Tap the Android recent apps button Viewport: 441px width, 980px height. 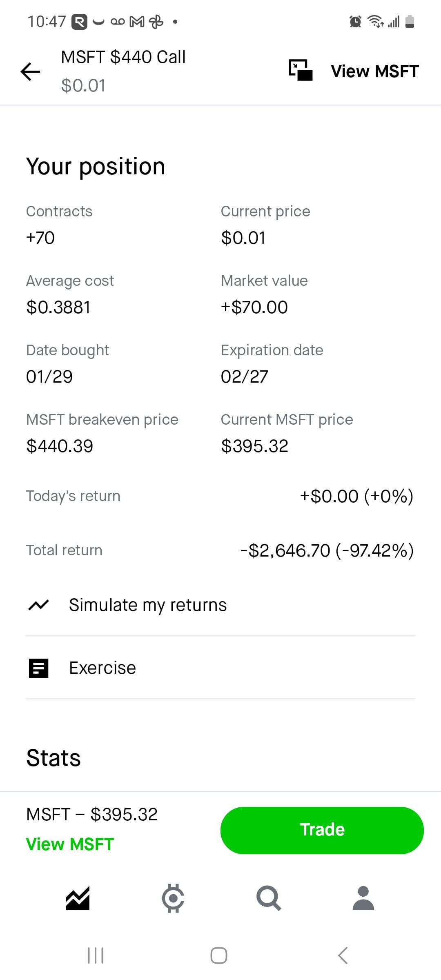click(x=96, y=955)
